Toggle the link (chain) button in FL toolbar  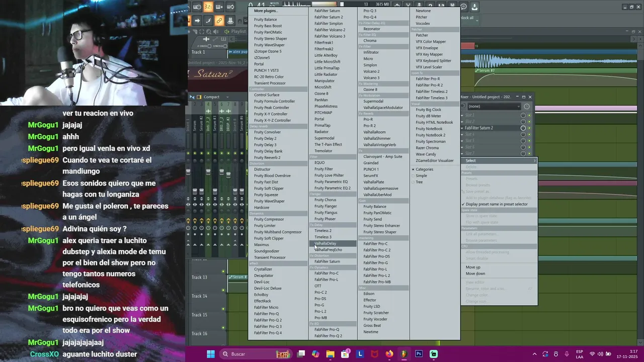click(219, 21)
